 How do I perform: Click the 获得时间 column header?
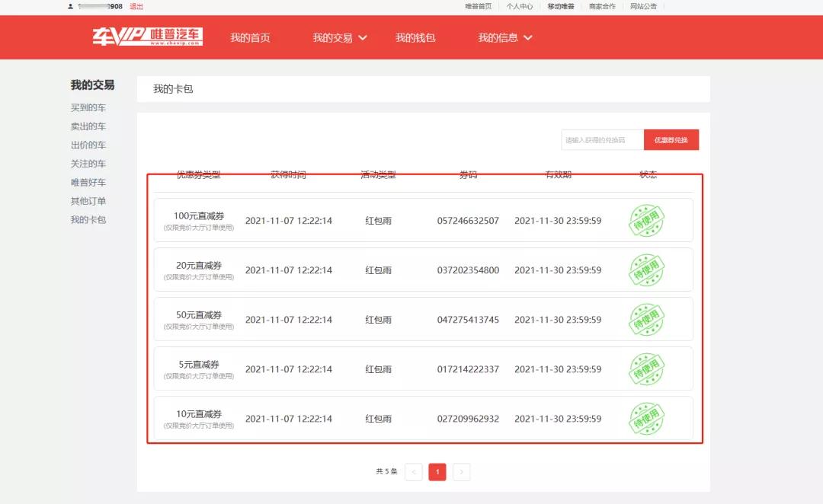pyautogui.click(x=288, y=174)
